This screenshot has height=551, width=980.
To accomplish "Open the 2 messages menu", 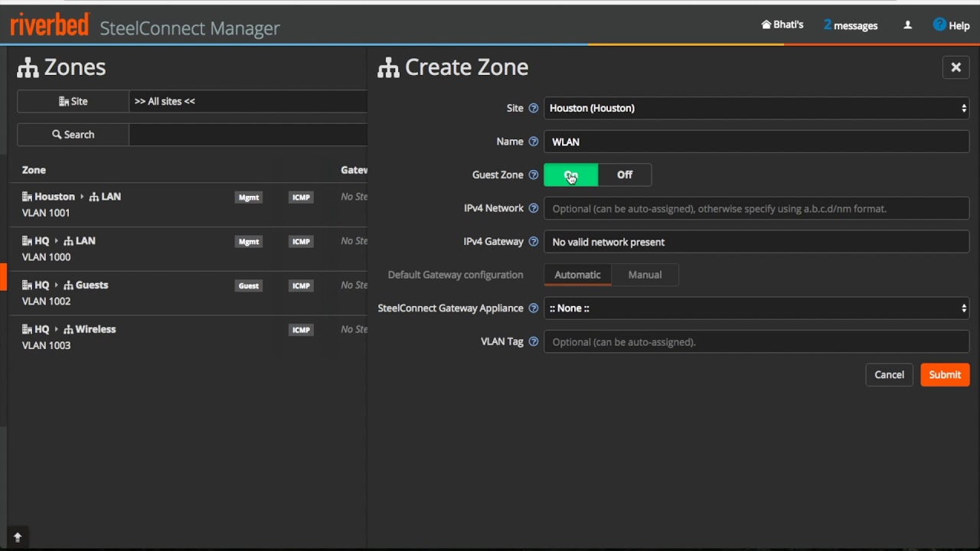I will click(851, 25).
